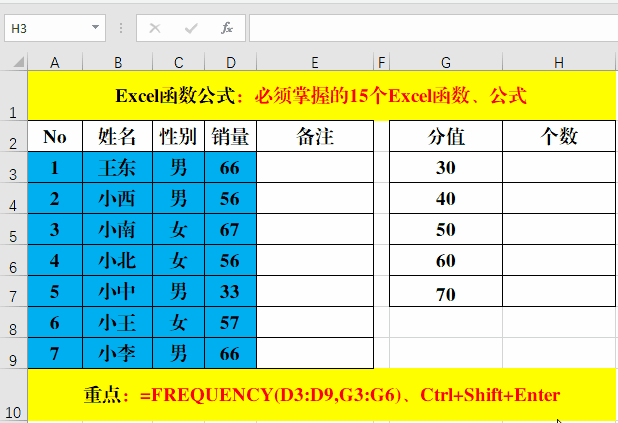618x423 pixels.
Task: Click the 销量 header cell
Action: tap(231, 136)
